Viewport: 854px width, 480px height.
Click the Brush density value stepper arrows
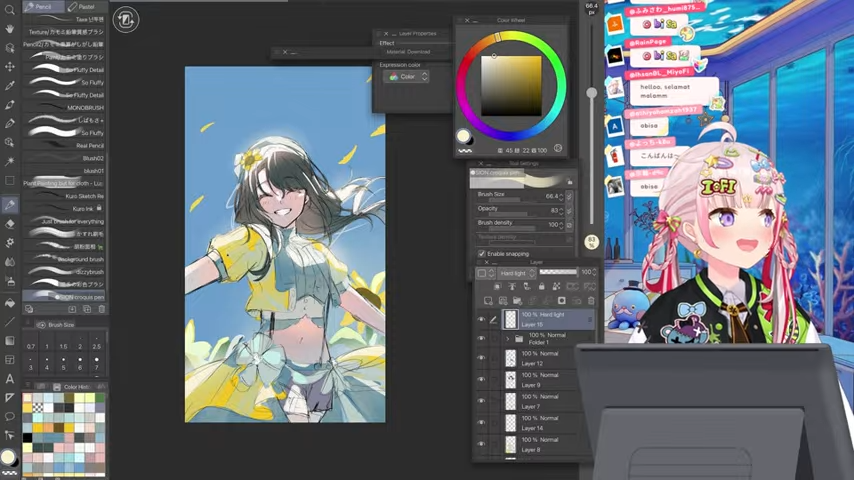pos(561,225)
